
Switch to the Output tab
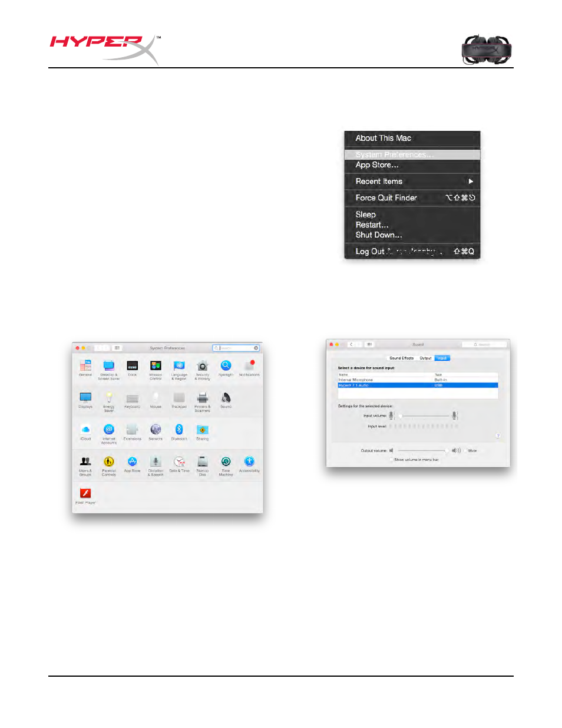point(425,358)
